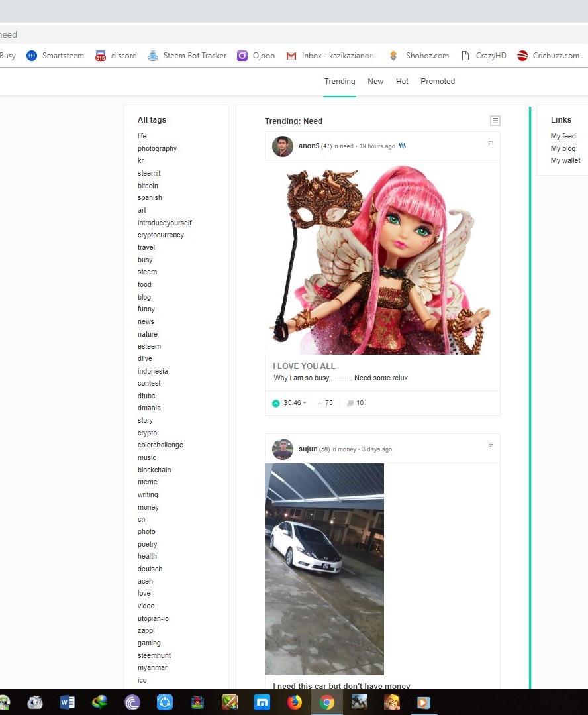Viewport: 588px width, 715px height.
Task: Launch Firefox from the taskbar
Action: [294, 702]
